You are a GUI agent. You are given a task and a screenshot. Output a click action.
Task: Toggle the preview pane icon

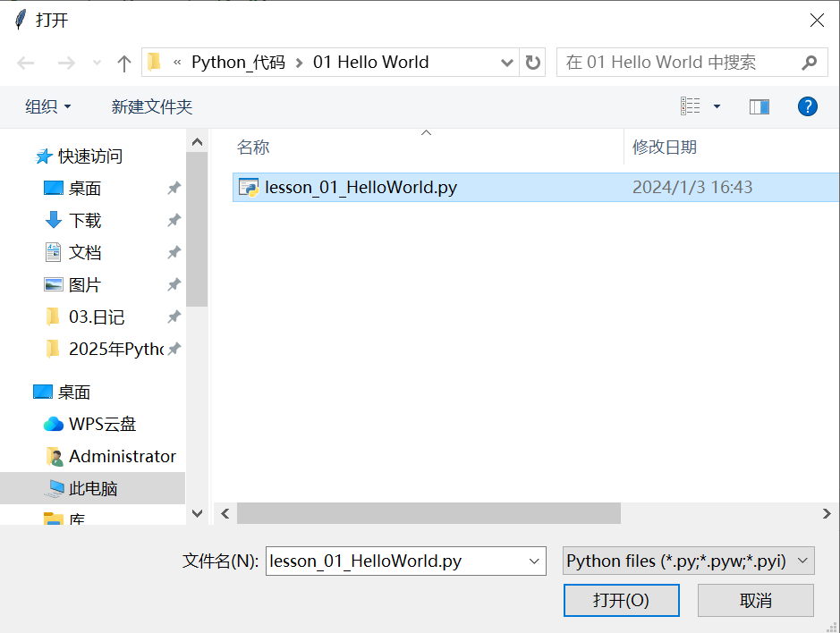click(x=759, y=106)
